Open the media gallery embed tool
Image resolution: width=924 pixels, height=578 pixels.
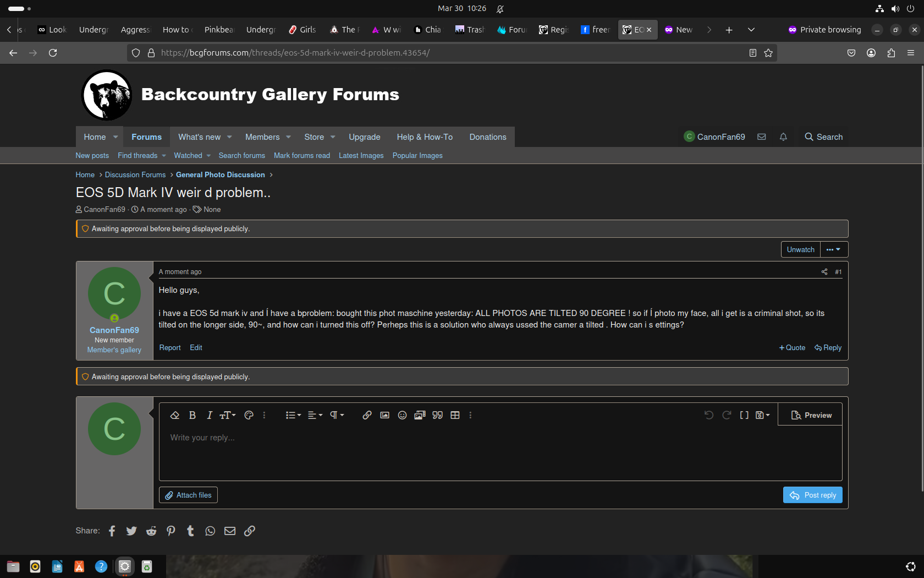tap(420, 415)
